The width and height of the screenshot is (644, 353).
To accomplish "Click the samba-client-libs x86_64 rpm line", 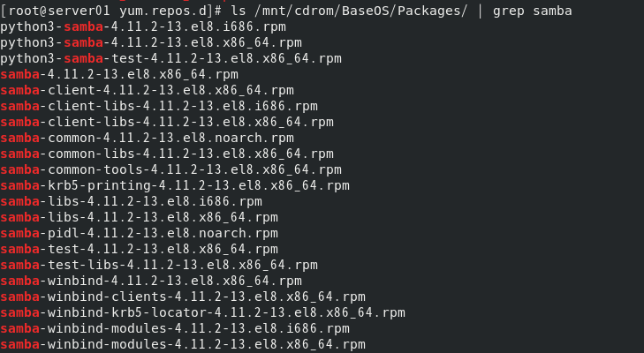I will pos(167,122).
